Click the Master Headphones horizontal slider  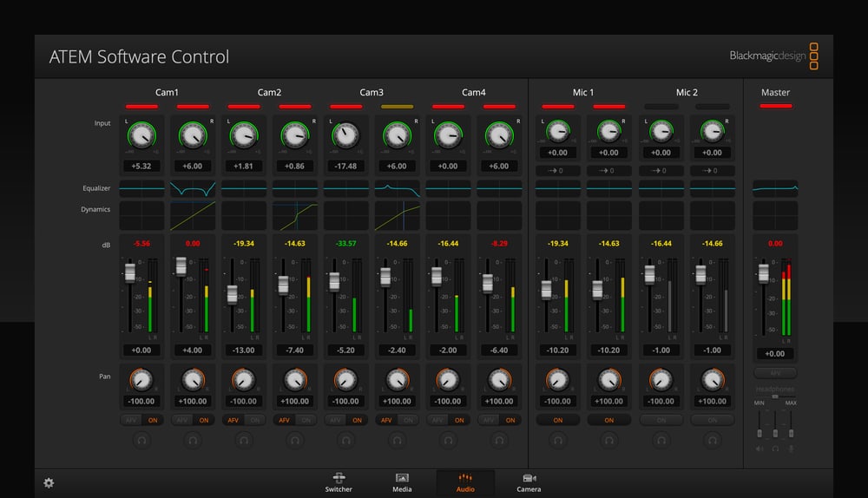775,396
